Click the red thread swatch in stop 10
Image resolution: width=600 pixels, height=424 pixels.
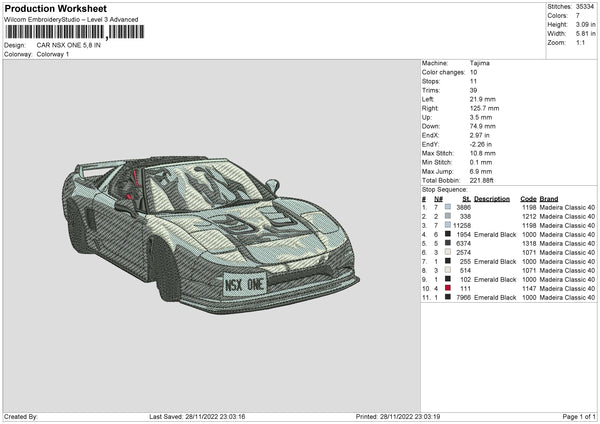(x=447, y=288)
